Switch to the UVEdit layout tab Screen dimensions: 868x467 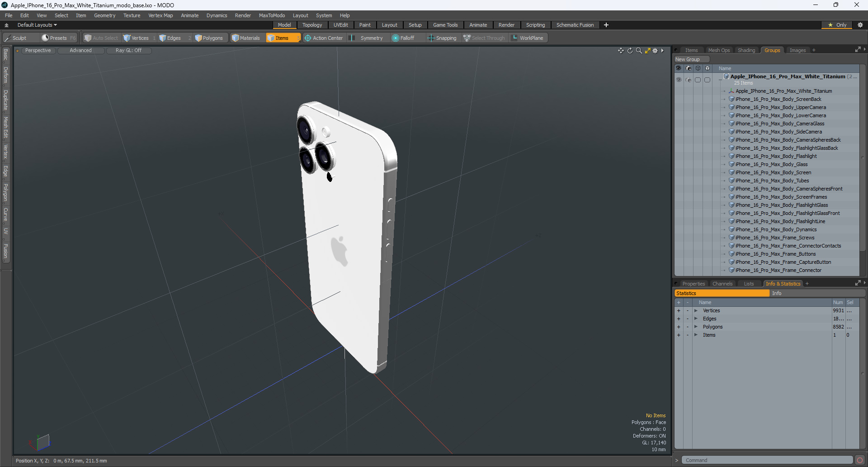(340, 25)
